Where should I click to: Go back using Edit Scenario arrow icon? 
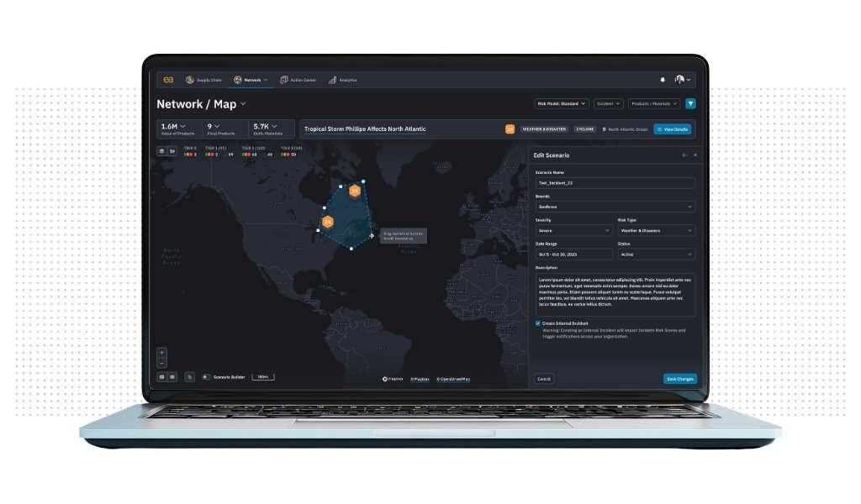(684, 155)
